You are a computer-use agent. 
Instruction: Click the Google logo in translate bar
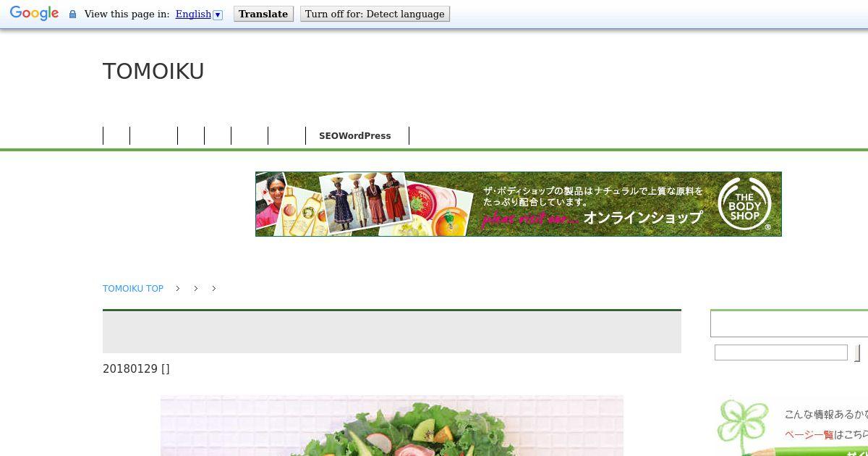[x=34, y=14]
